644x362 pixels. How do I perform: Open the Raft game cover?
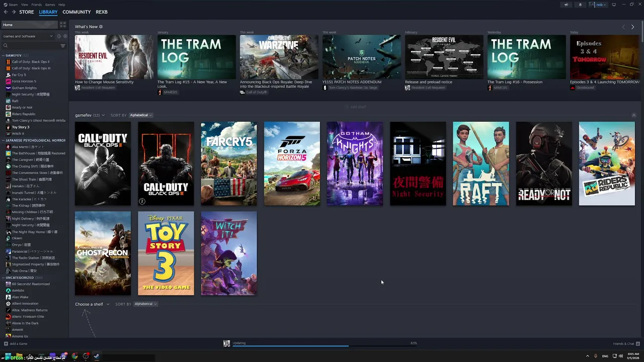480,163
